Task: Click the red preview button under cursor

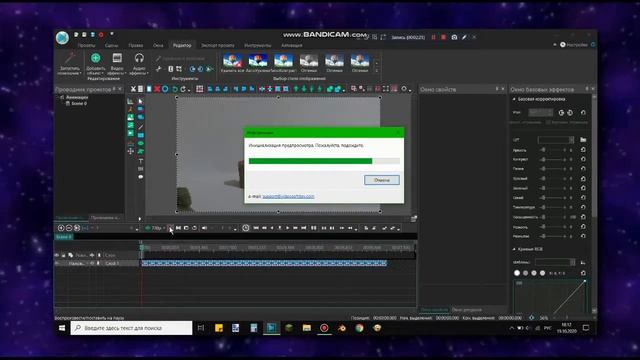Action: pyautogui.click(x=170, y=228)
